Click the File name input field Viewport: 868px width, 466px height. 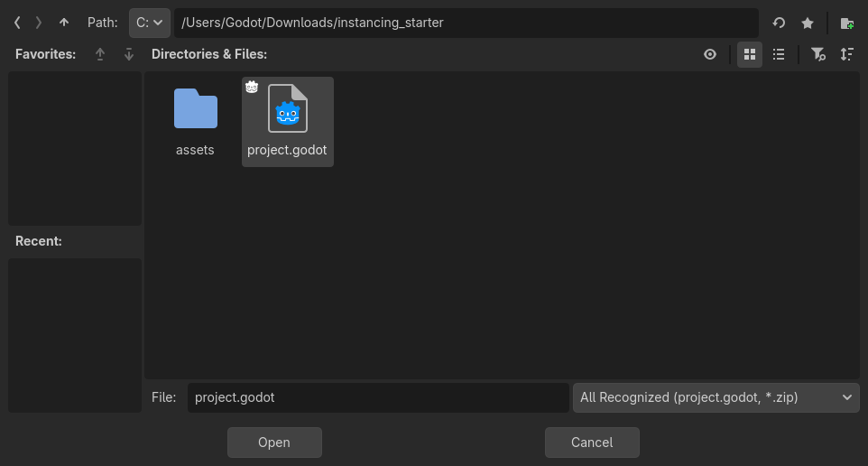click(378, 397)
